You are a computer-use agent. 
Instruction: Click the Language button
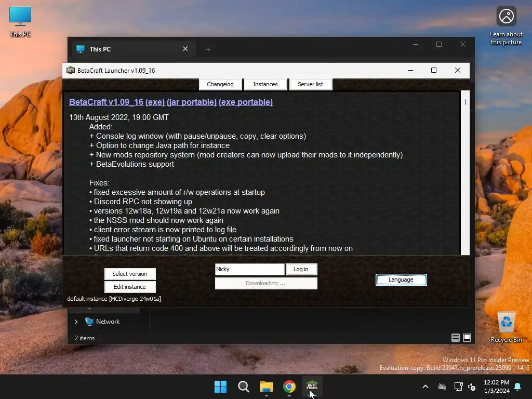coord(401,280)
